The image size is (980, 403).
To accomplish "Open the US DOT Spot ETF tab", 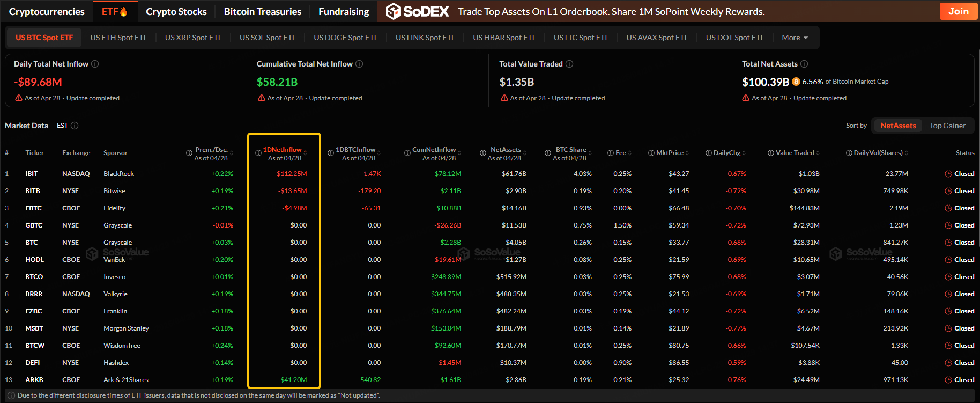I will pyautogui.click(x=735, y=38).
